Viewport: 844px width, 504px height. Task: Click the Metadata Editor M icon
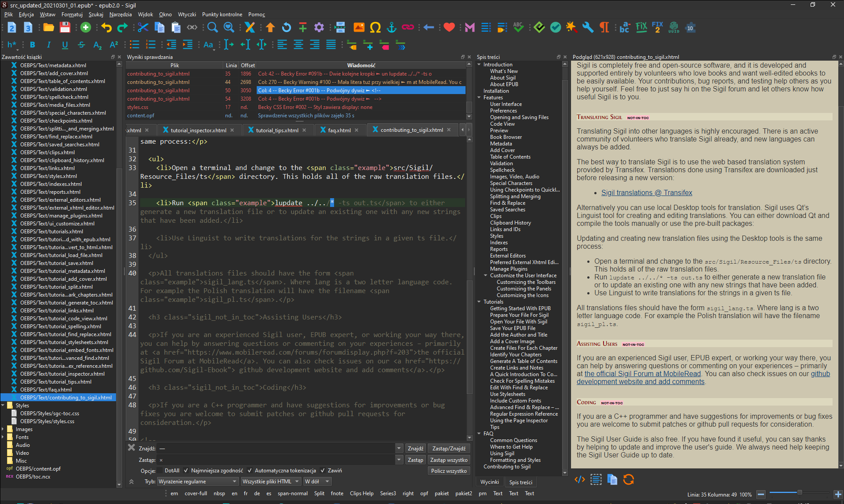point(469,28)
